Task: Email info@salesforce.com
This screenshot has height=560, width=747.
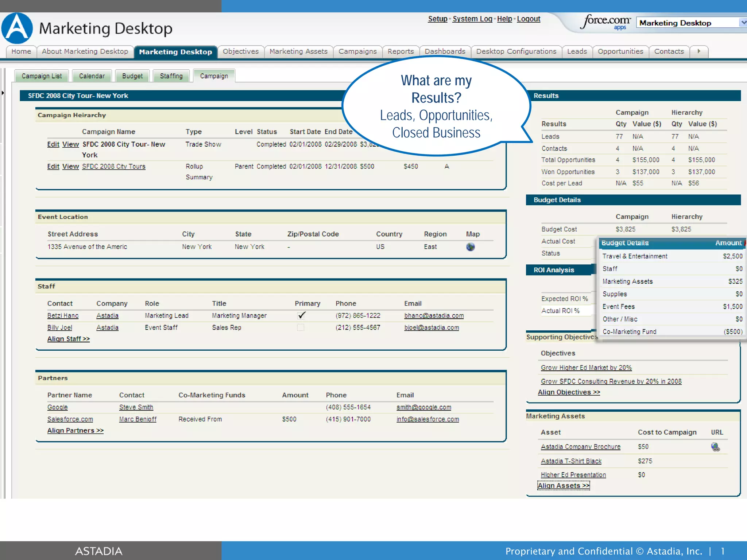Action: [x=428, y=419]
